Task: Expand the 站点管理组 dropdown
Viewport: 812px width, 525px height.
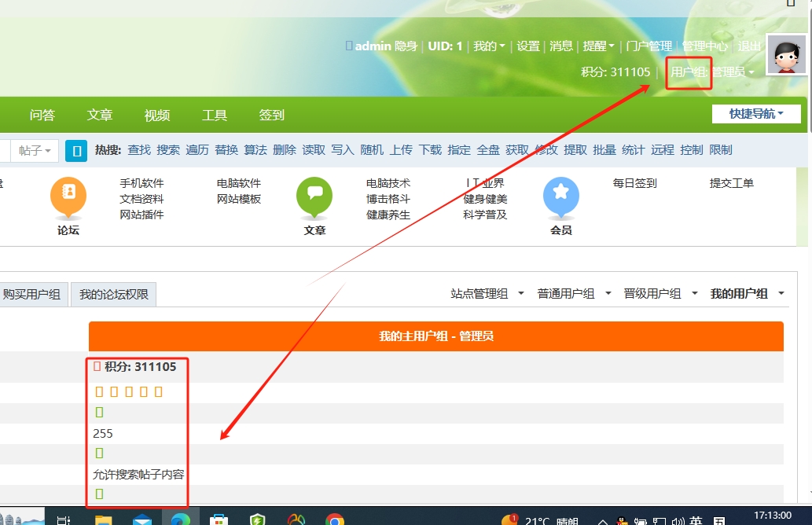Action: tap(487, 293)
